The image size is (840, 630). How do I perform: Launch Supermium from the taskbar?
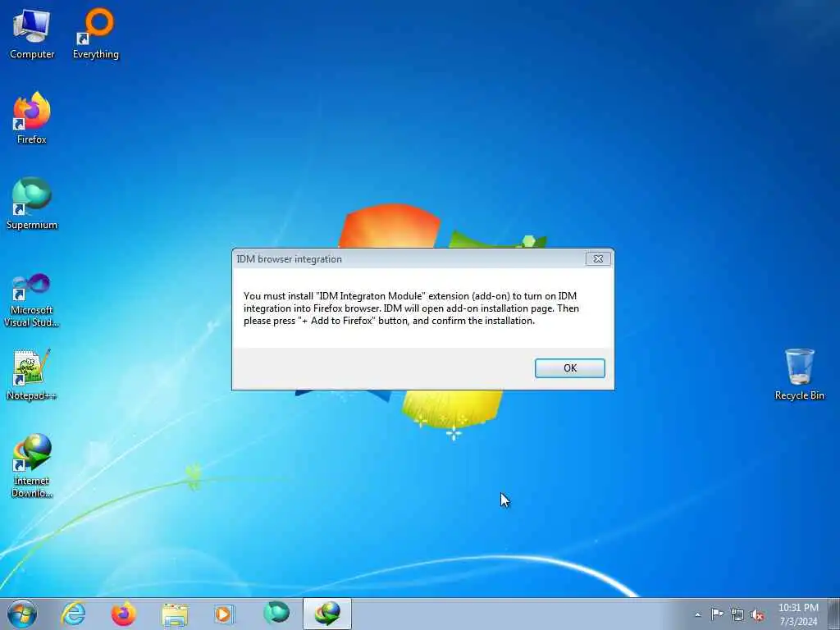pyautogui.click(x=276, y=614)
